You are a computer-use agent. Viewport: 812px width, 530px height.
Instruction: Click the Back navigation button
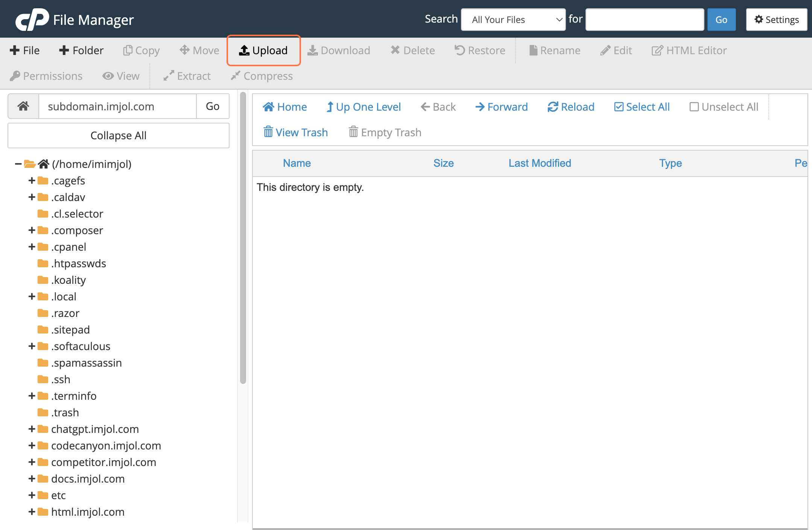click(x=438, y=107)
